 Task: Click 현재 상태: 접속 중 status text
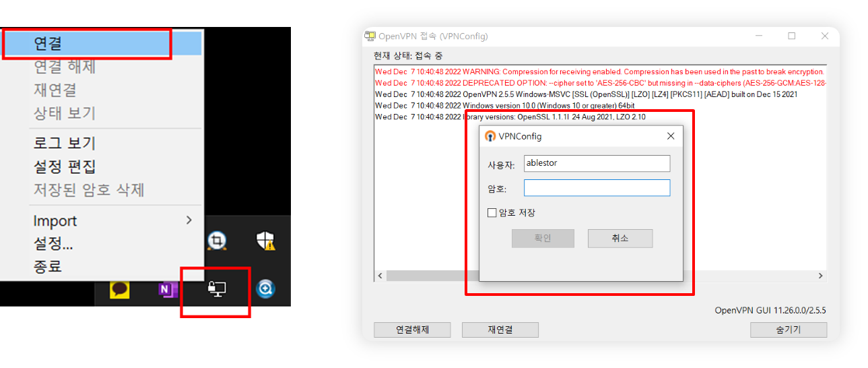(408, 56)
